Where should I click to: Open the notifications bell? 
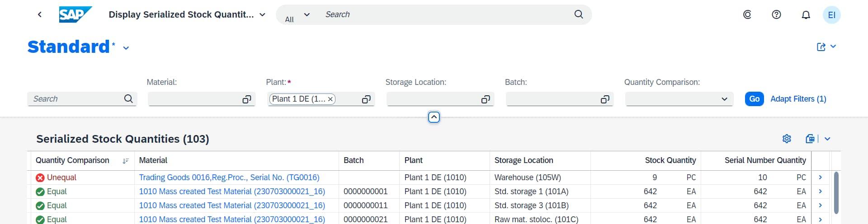[806, 15]
